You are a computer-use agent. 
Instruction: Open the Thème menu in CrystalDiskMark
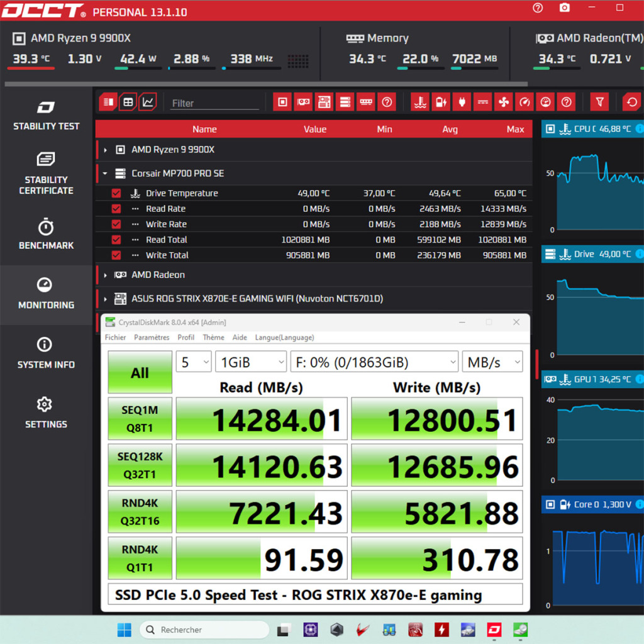[213, 337]
